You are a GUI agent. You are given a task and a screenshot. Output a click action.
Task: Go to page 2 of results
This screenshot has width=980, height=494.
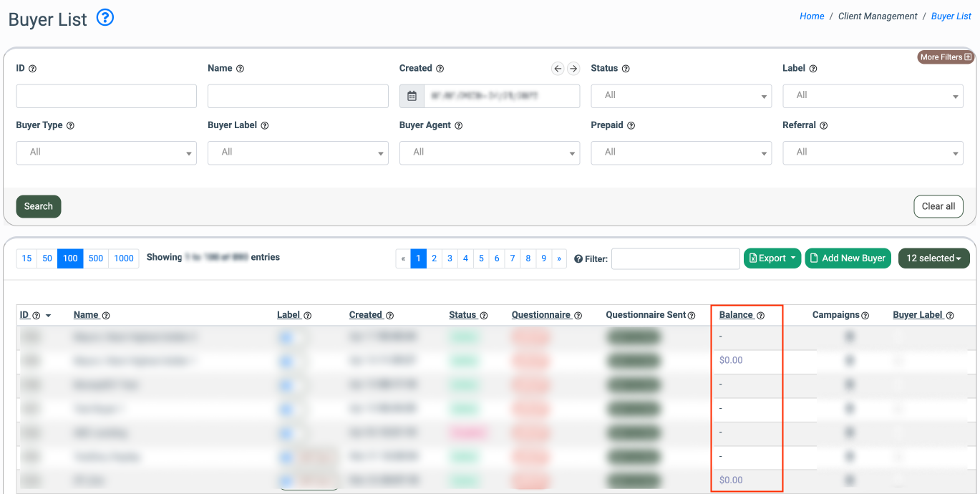435,258
